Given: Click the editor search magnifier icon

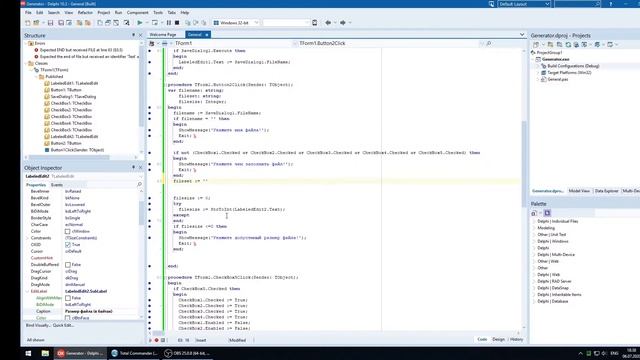Looking at the screenshot, I should click(489, 43).
